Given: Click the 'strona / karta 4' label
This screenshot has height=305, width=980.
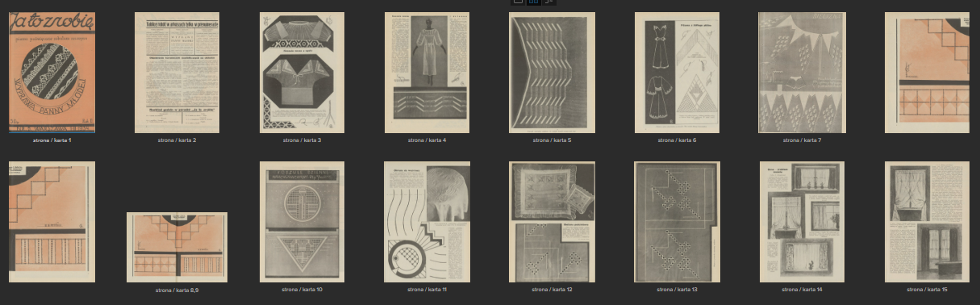Looking at the screenshot, I should pyautogui.click(x=427, y=140).
